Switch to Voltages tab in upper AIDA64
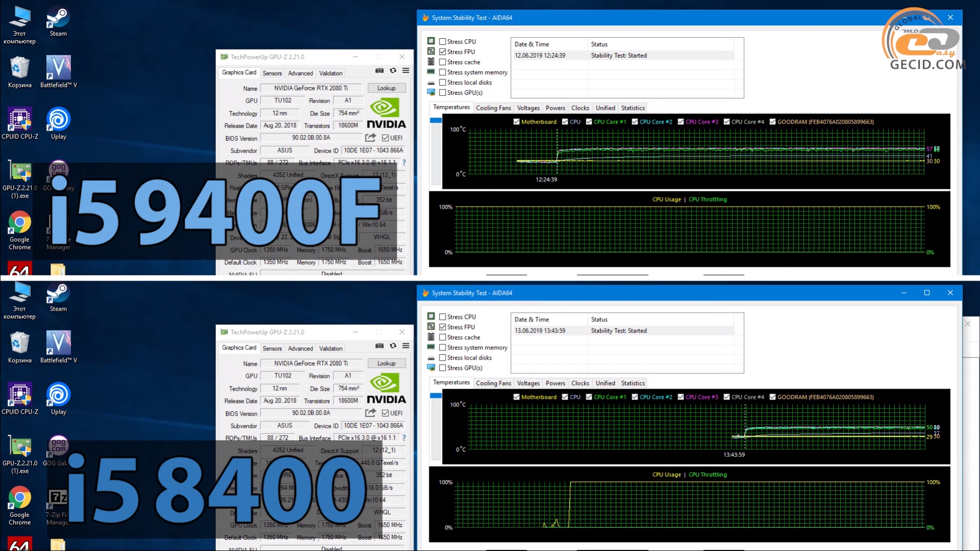Image resolution: width=980 pixels, height=551 pixels. 528,108
